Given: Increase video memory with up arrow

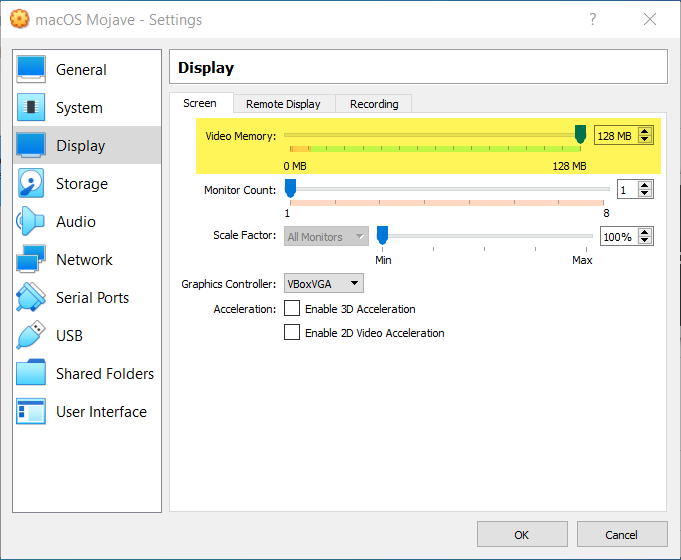Looking at the screenshot, I should 645,131.
